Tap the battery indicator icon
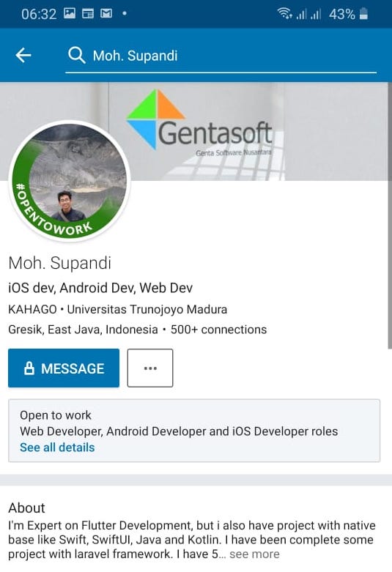This screenshot has height=572, width=392. (363, 14)
